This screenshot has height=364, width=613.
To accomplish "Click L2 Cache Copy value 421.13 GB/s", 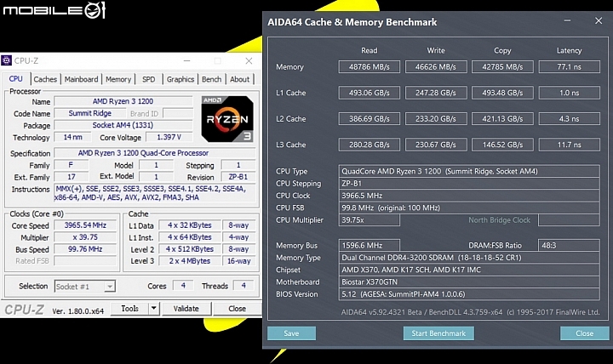I will pos(502,119).
